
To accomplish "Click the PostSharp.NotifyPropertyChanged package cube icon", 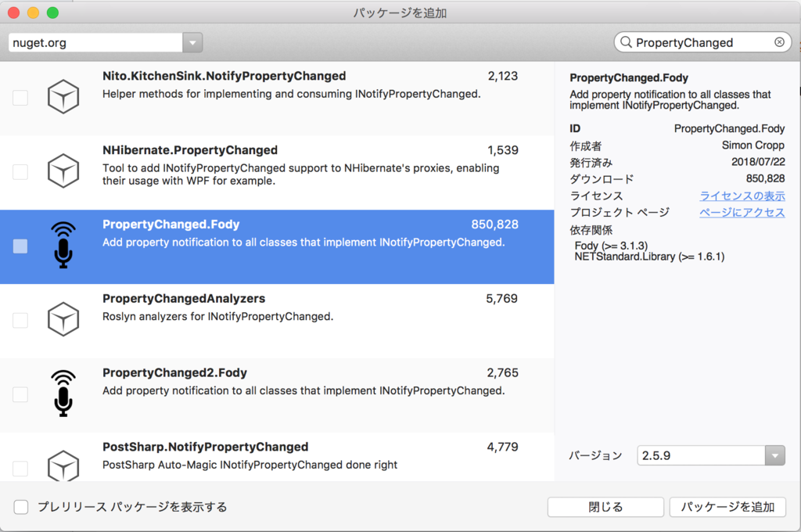I will coord(63,465).
